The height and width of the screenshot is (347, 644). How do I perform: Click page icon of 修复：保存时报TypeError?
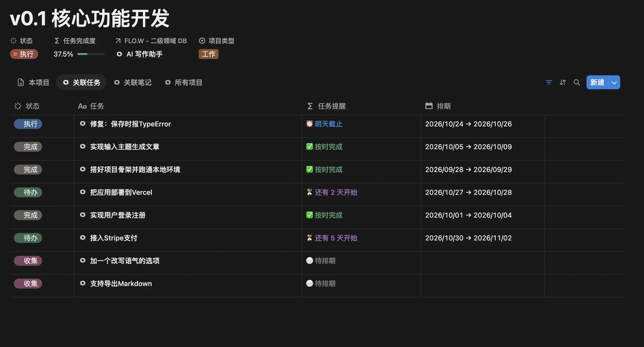pos(82,124)
